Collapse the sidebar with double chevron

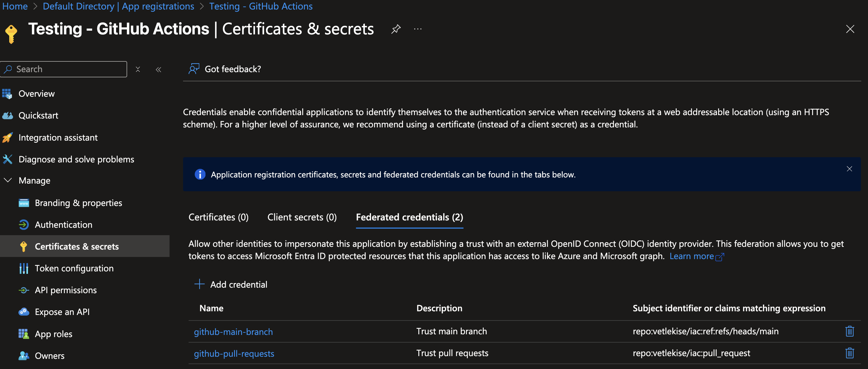pyautogui.click(x=158, y=69)
